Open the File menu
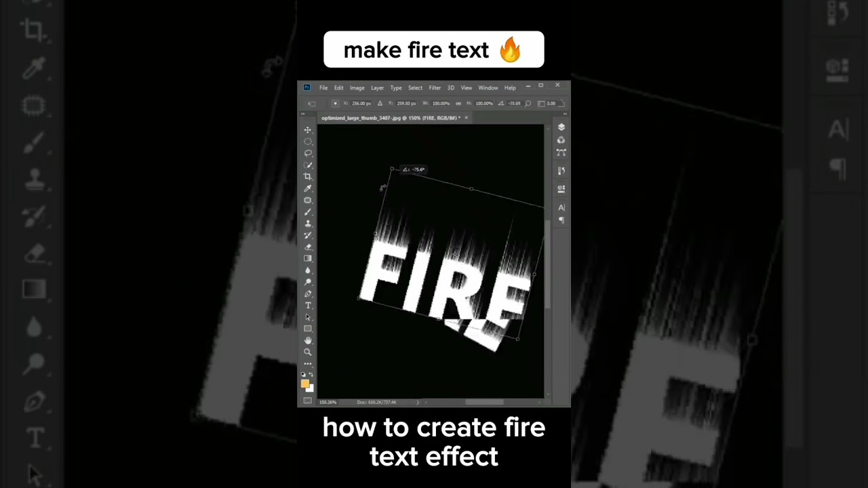 pos(323,88)
